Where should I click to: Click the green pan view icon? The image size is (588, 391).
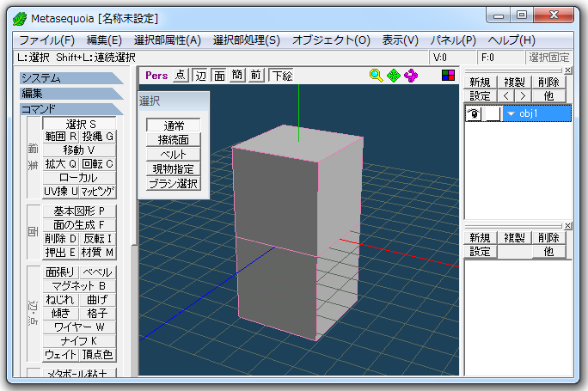(x=394, y=76)
